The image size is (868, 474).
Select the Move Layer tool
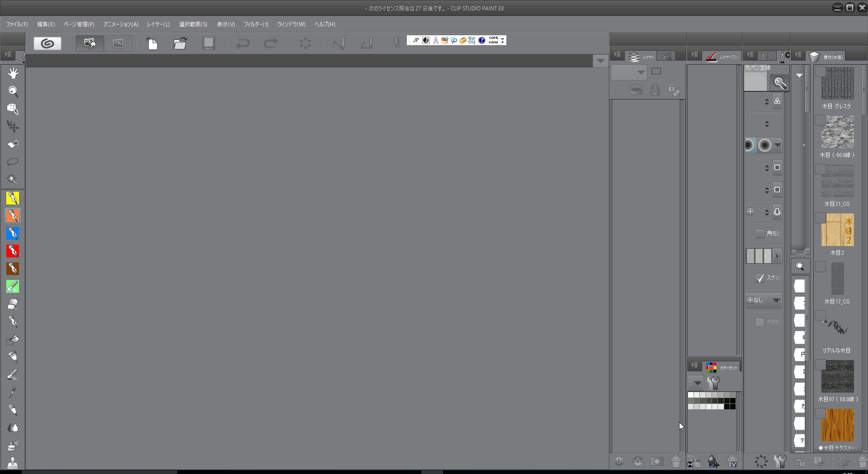(13, 127)
